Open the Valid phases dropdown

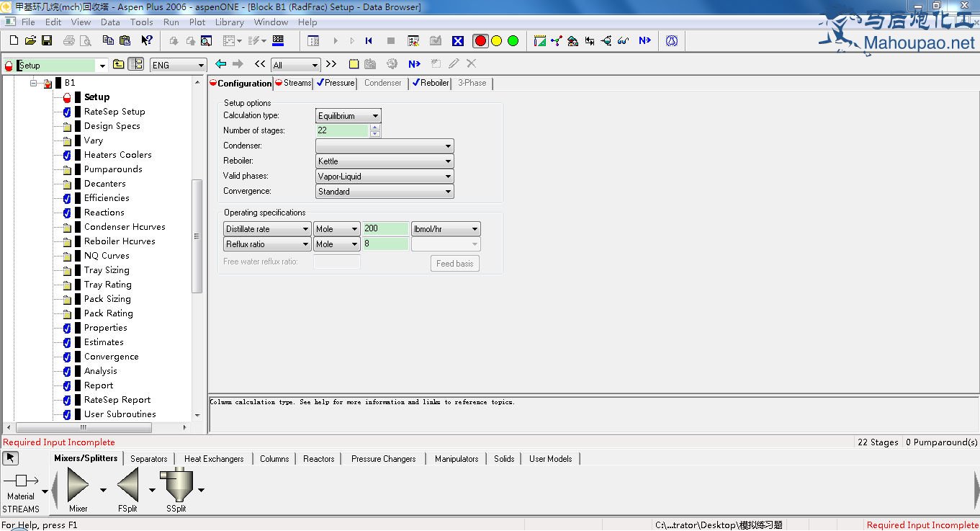click(x=448, y=177)
